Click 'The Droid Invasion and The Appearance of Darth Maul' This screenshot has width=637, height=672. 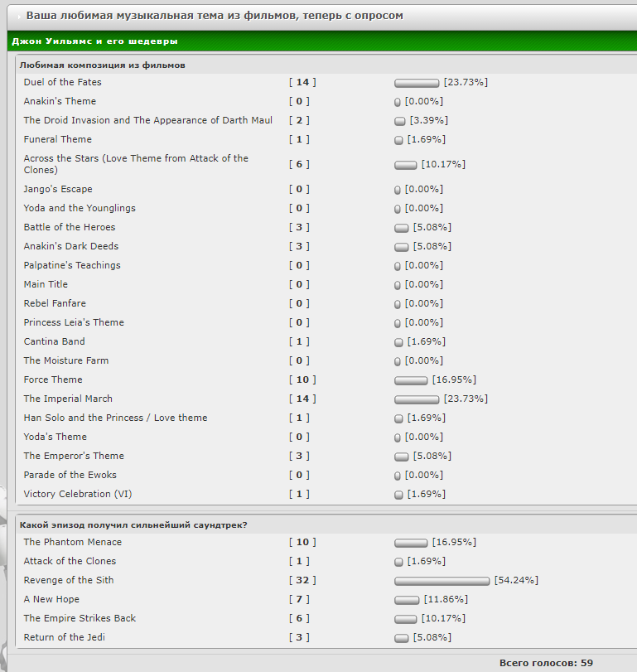(x=147, y=120)
